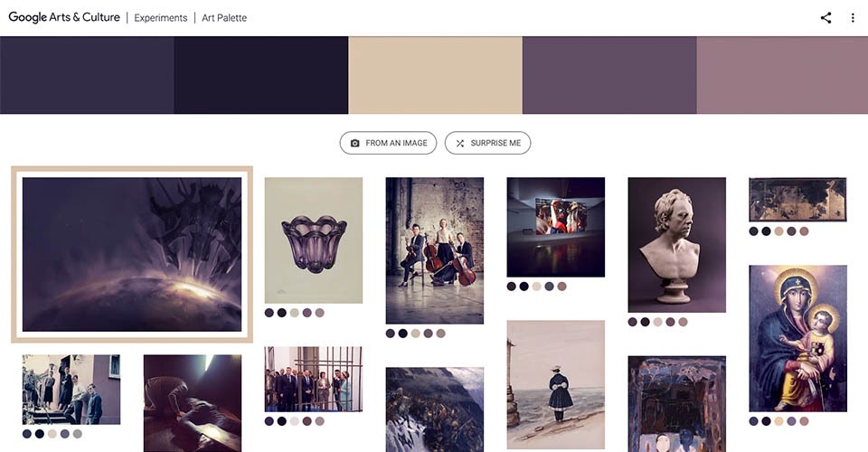Open the three-dot more options menu
The image size is (868, 452).
[853, 18]
